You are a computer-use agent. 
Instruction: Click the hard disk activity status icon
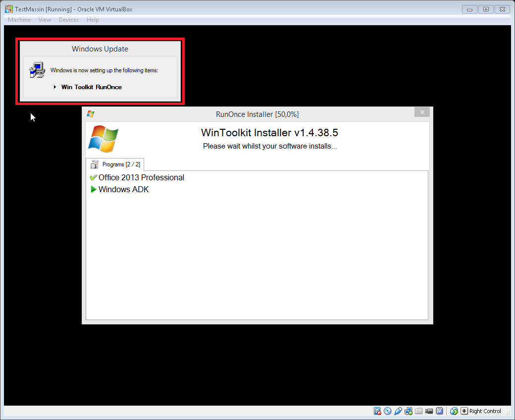pos(377,411)
